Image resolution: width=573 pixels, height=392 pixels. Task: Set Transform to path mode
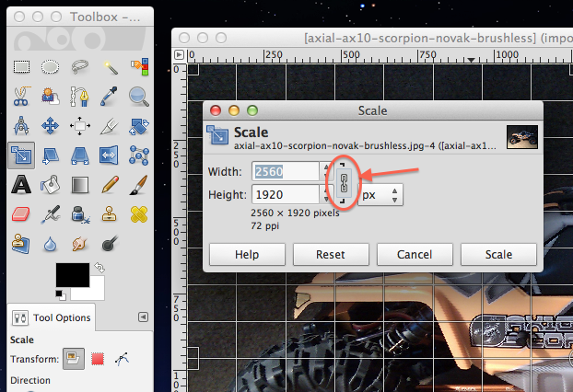click(122, 360)
